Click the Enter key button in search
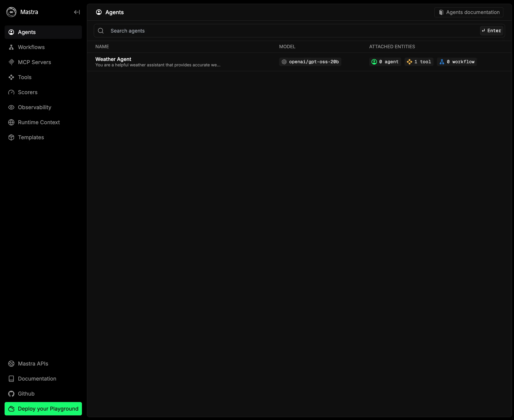The width and height of the screenshot is (514, 420). pyautogui.click(x=491, y=31)
